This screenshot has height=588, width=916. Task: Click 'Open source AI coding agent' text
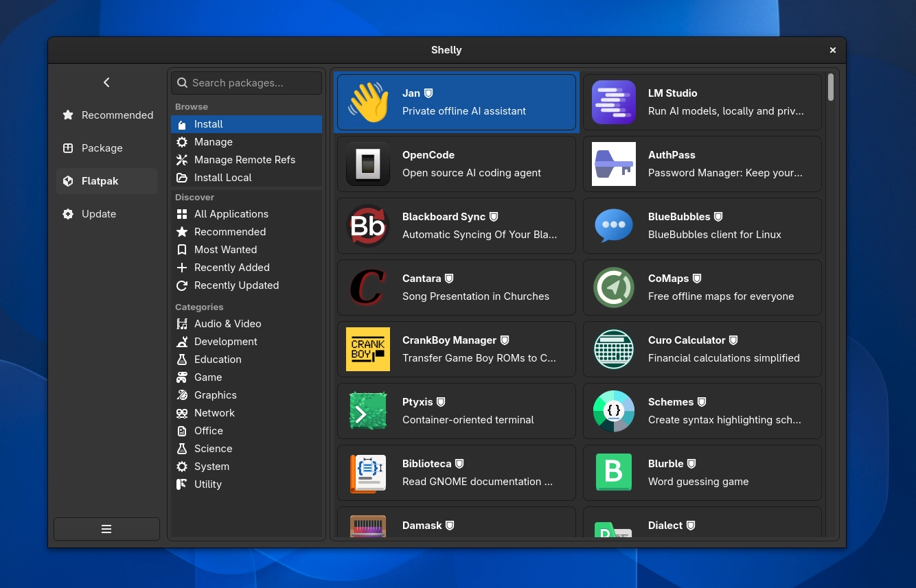pyautogui.click(x=472, y=173)
